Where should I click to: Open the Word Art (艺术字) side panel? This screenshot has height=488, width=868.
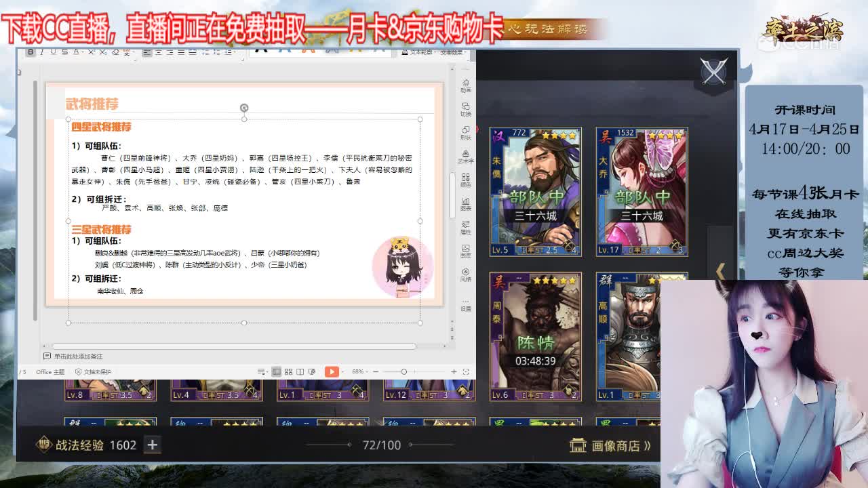click(466, 157)
